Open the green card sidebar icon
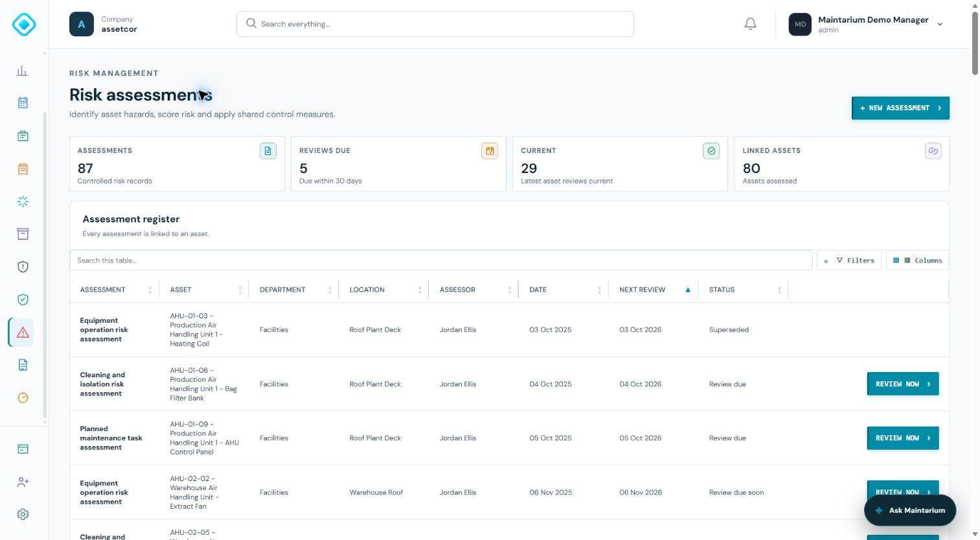 pyautogui.click(x=23, y=449)
